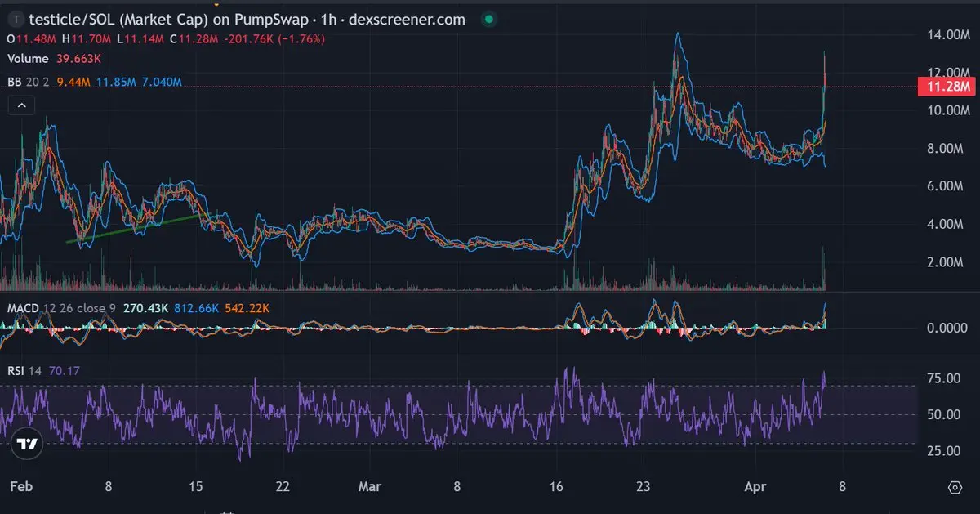Collapse the indicator legend chevron
This screenshot has height=514, width=980.
21,105
